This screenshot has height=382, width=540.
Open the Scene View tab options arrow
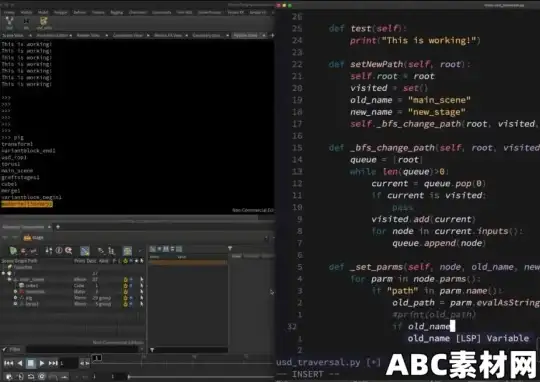click(x=30, y=35)
